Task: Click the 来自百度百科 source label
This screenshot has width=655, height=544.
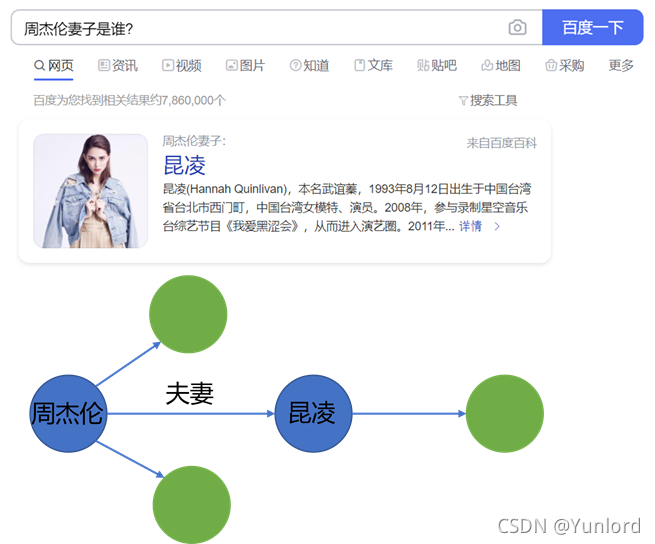Action: tap(501, 143)
